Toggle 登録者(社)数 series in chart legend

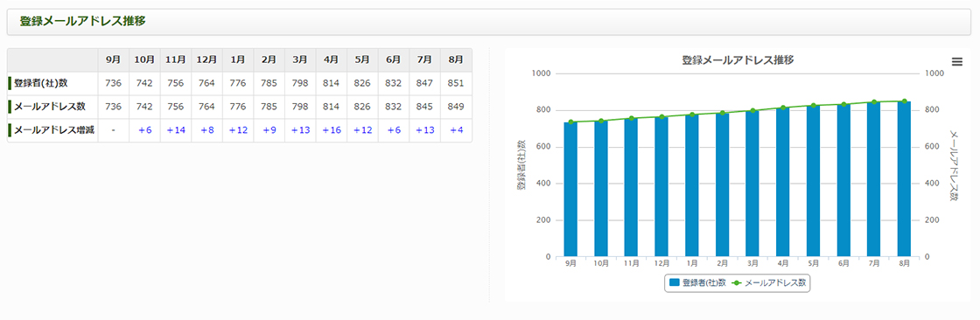click(697, 282)
